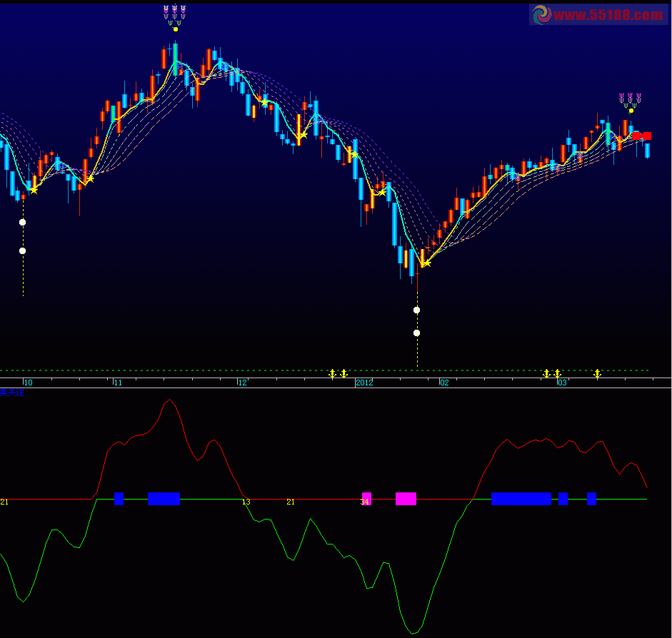Click the lowest white circle below the January low
The image size is (672, 638).
click(x=416, y=333)
